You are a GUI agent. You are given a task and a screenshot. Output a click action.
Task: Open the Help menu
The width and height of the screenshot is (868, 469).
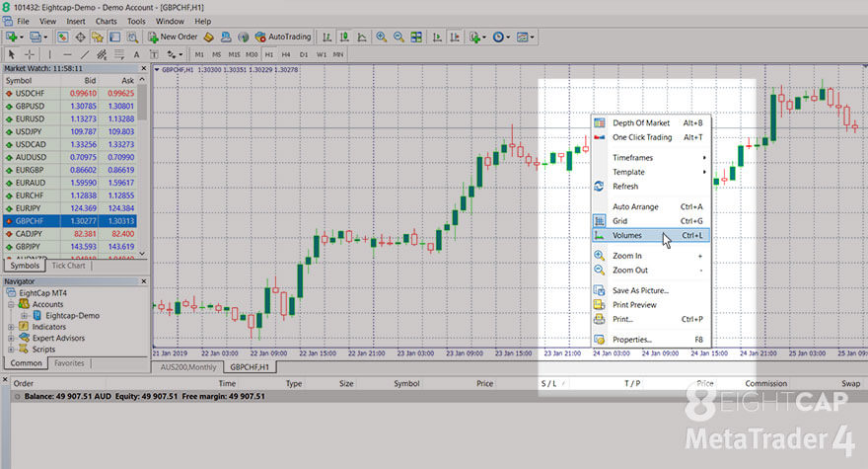202,21
